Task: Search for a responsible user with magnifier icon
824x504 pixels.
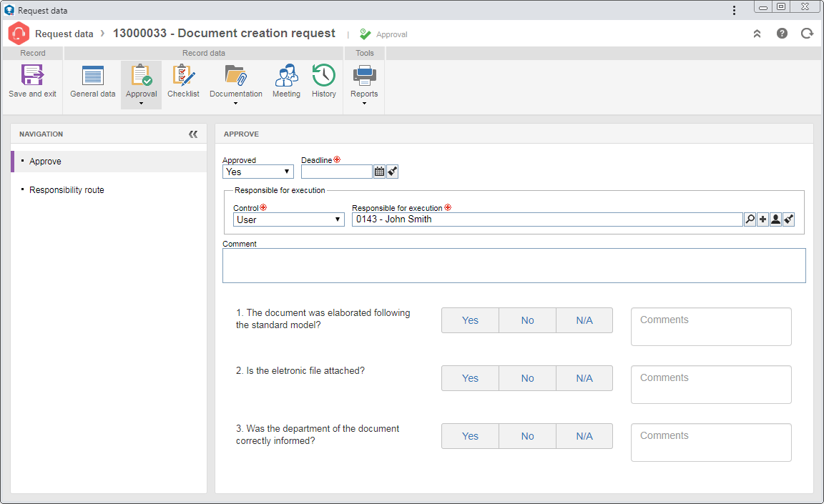Action: 750,219
